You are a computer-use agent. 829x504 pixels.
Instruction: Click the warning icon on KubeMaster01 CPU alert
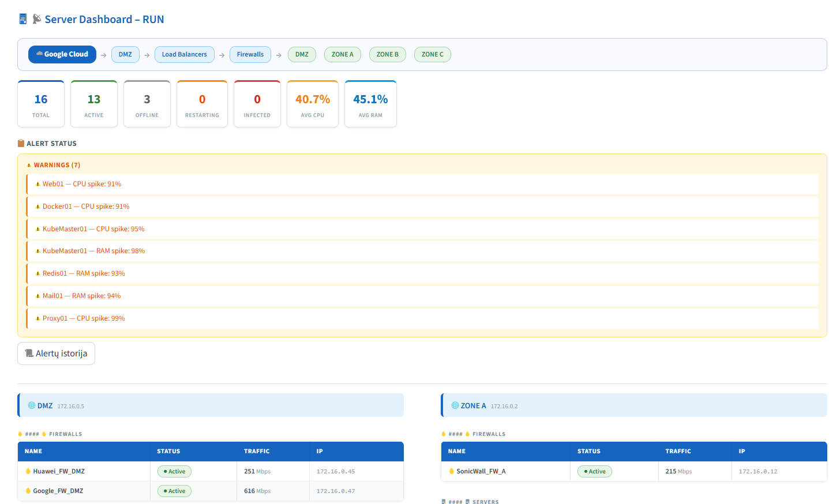click(38, 229)
